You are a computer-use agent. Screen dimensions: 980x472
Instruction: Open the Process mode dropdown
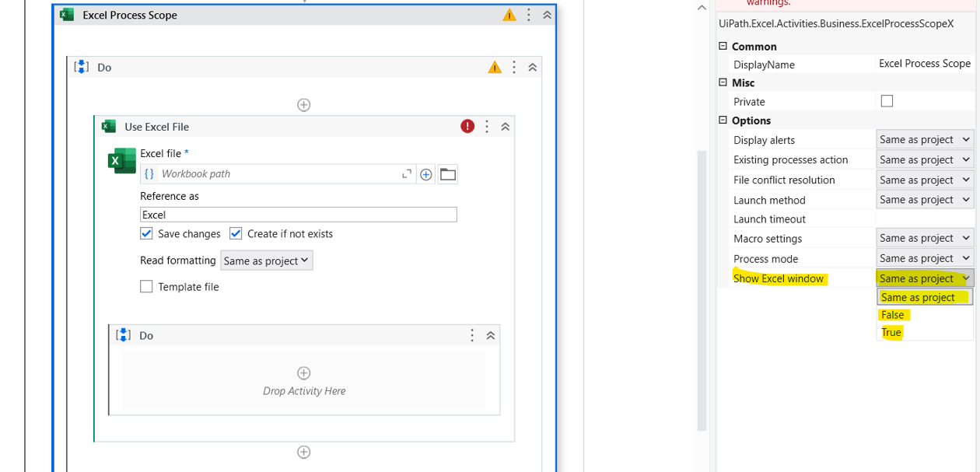coord(925,258)
